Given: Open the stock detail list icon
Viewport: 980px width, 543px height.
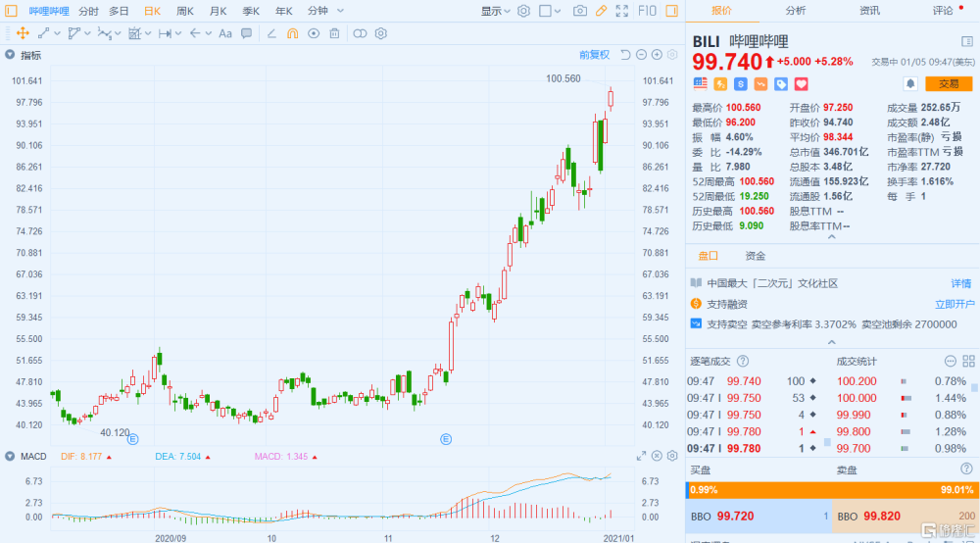Looking at the screenshot, I should [x=967, y=42].
